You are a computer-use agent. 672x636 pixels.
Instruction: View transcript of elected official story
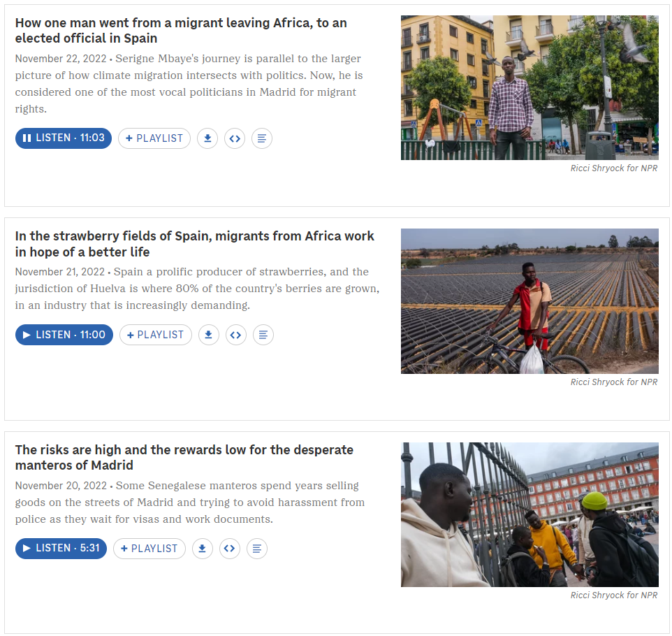[261, 138]
